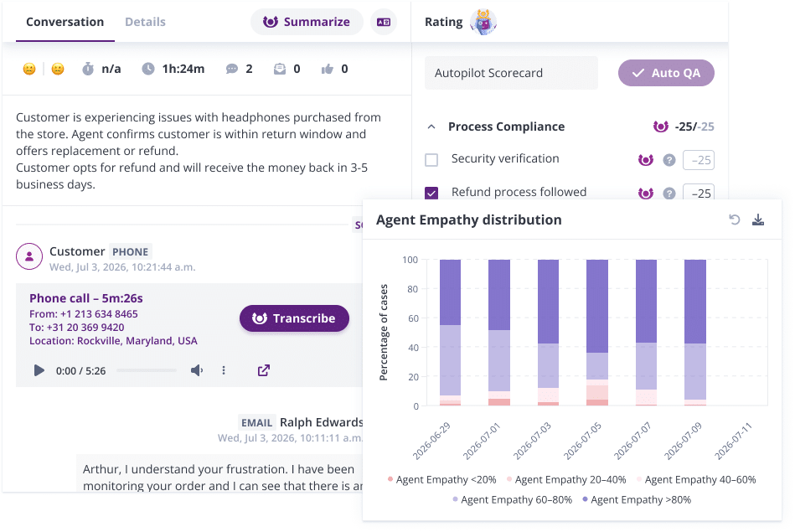Click the Transcribe button
This screenshot has height=532, width=795.
tap(294, 318)
